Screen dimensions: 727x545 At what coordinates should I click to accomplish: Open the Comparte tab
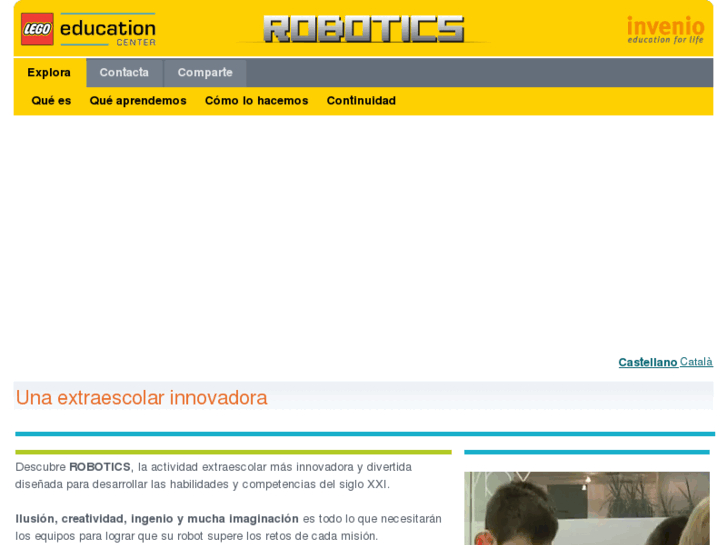205,72
